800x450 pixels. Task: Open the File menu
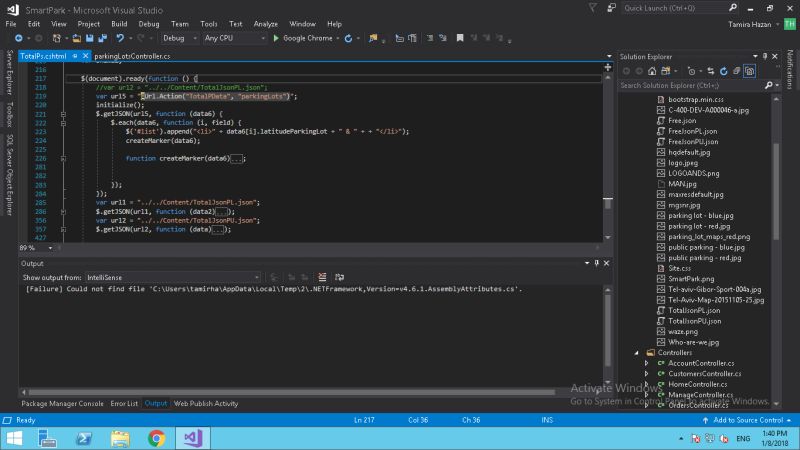(x=11, y=24)
